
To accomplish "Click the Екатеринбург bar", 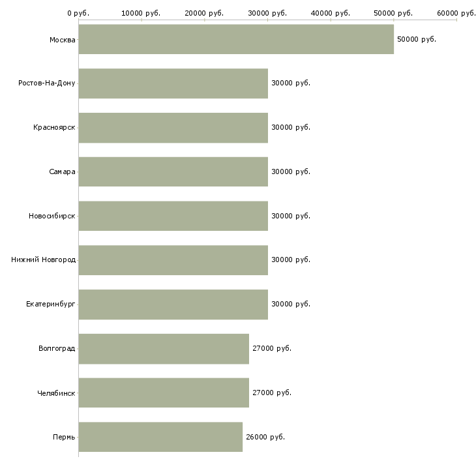I will [173, 305].
